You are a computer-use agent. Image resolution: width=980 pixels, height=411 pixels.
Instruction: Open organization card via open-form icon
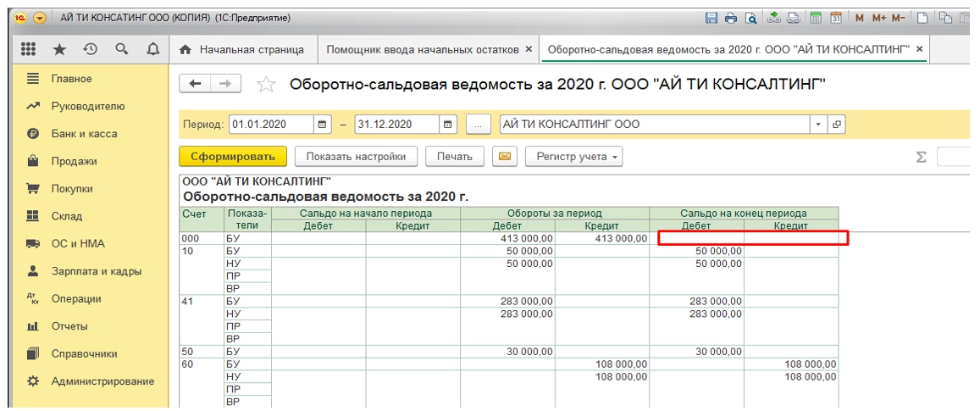[x=836, y=124]
